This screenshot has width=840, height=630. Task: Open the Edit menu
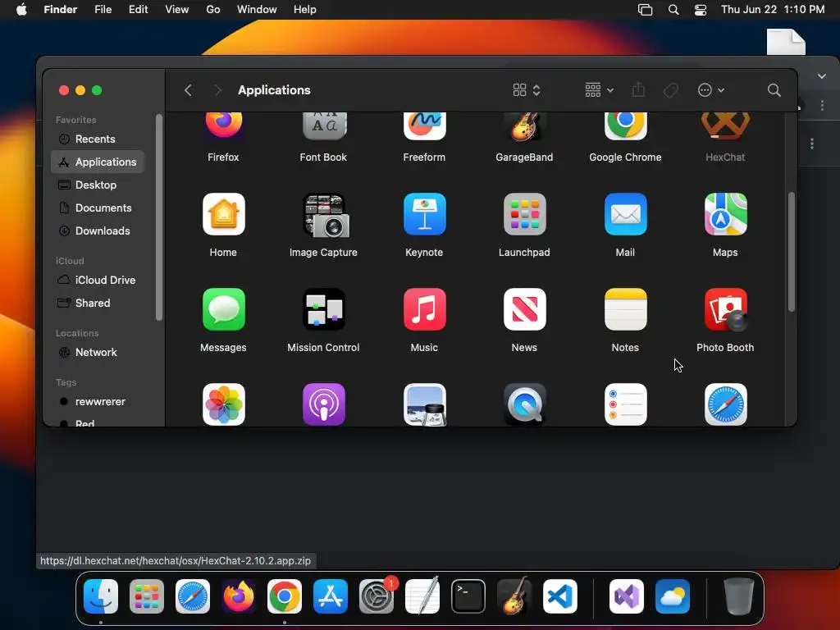pos(138,10)
